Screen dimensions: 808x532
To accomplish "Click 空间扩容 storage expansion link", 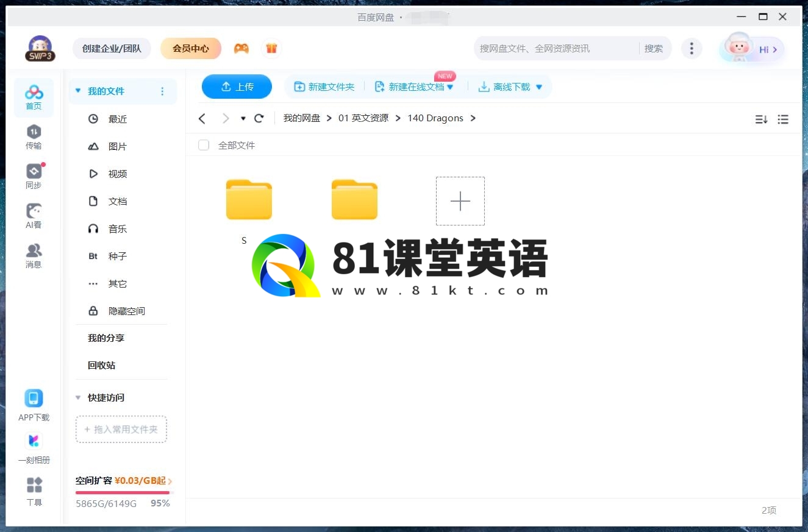I will (124, 481).
